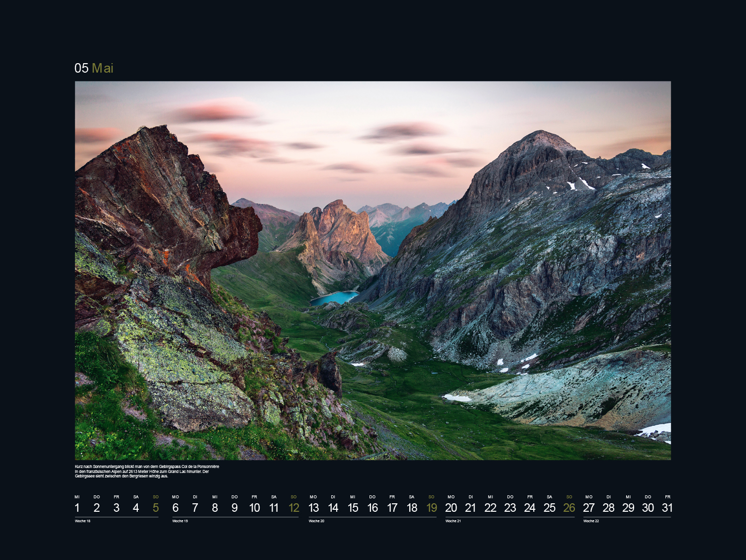
Task: Select the mountain landscape photo
Action: tap(373, 270)
